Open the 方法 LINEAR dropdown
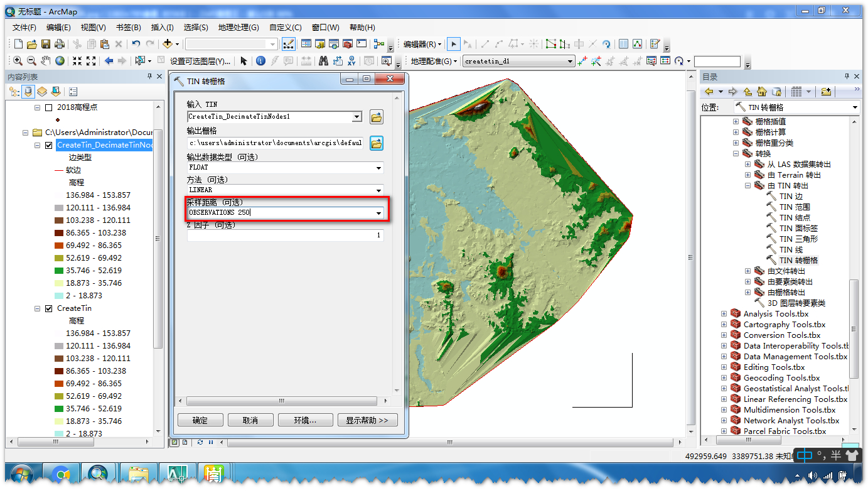This screenshot has height=493, width=868. (x=380, y=190)
